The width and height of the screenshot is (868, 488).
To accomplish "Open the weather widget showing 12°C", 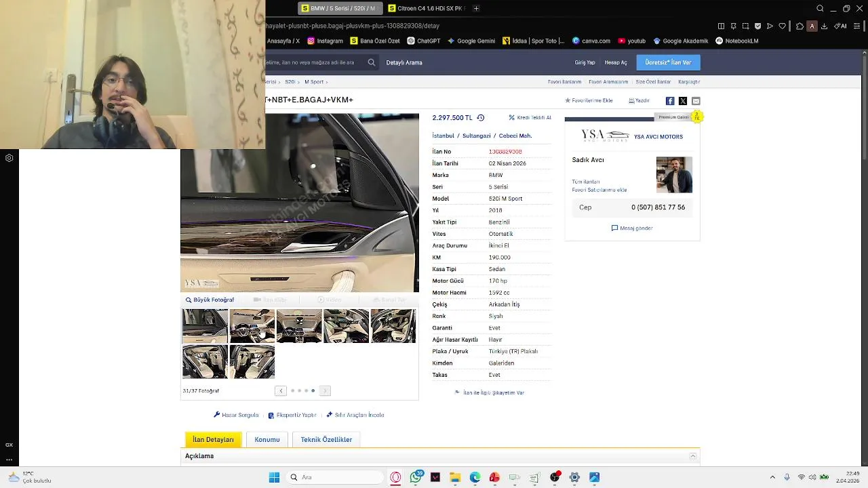I will tap(31, 477).
